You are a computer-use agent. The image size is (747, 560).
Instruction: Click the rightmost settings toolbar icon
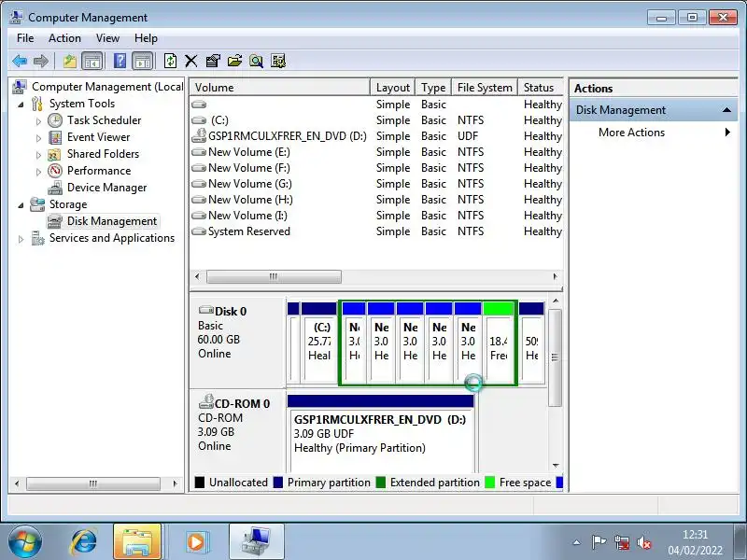pos(278,61)
